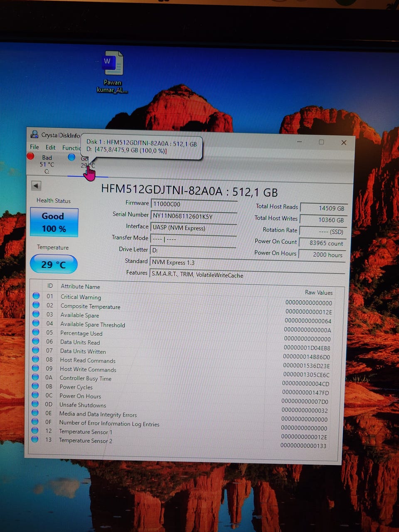Open the File menu
Viewport: 399px width, 532px height.
coord(34,147)
